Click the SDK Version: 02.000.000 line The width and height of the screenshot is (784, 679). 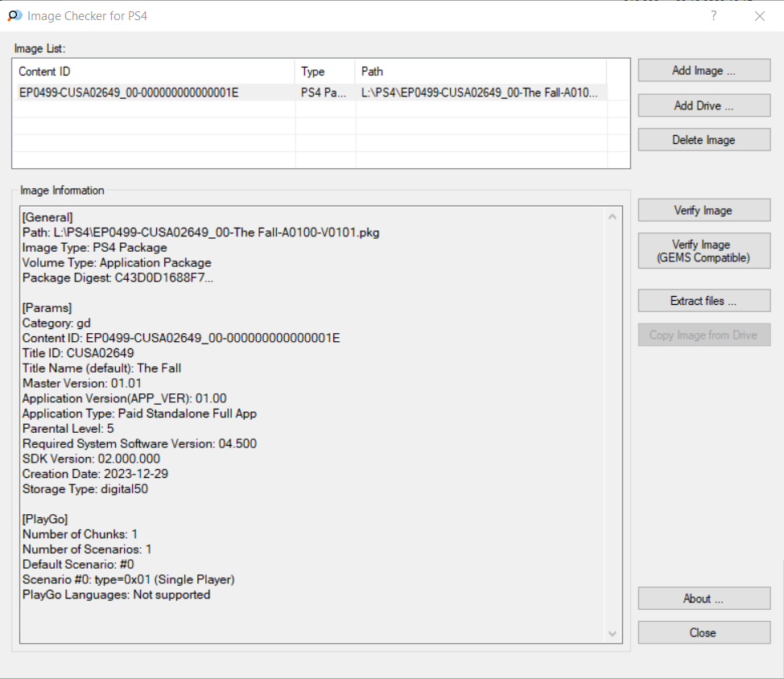pyautogui.click(x=91, y=459)
